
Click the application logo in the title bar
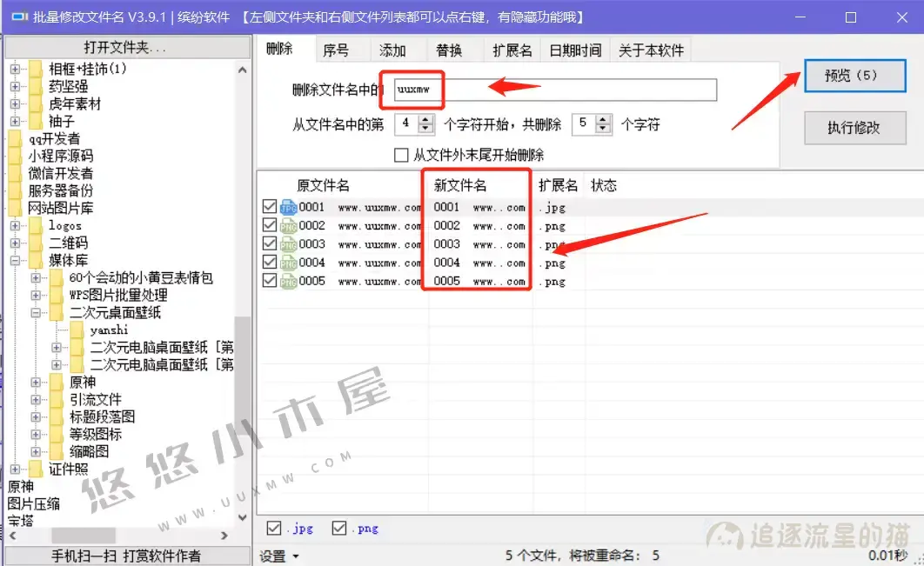19,17
